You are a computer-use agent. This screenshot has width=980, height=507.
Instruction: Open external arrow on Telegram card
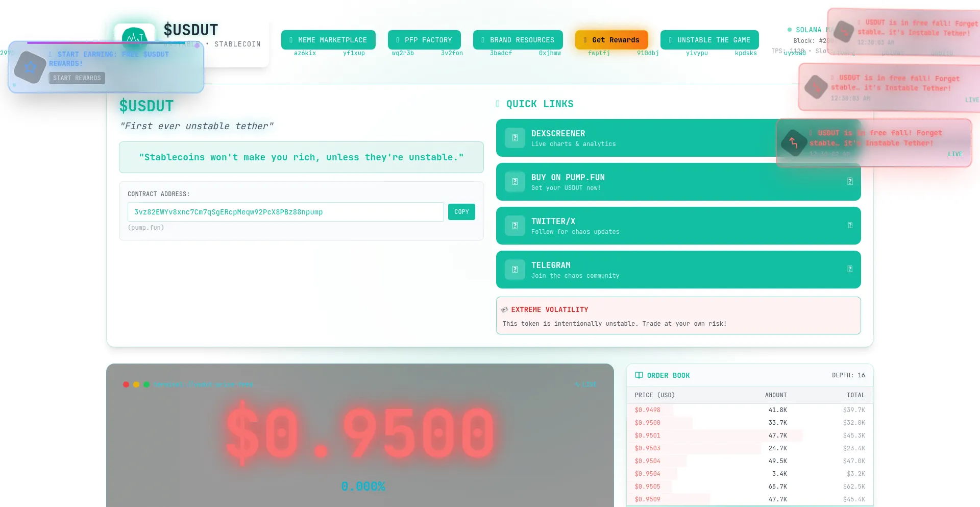849,269
